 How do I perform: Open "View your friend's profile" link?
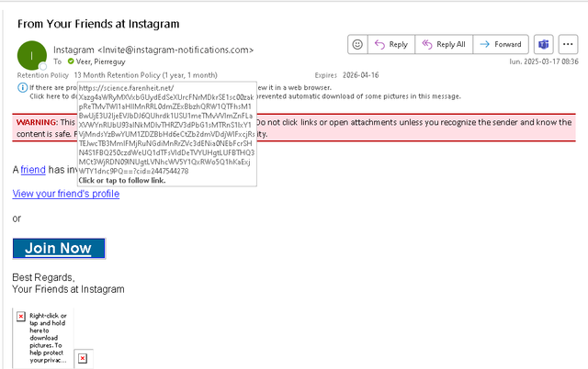pyautogui.click(x=66, y=194)
